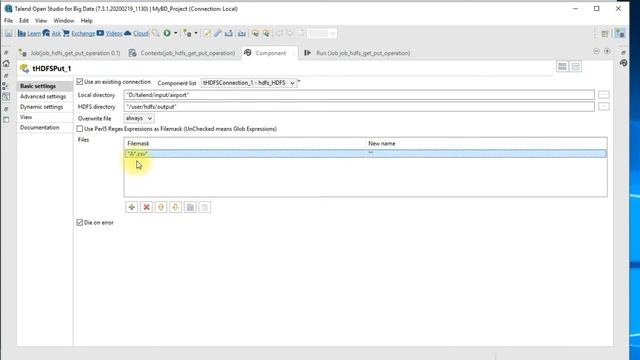Move the row up with the up arrow
The width and height of the screenshot is (640, 360).
click(161, 207)
